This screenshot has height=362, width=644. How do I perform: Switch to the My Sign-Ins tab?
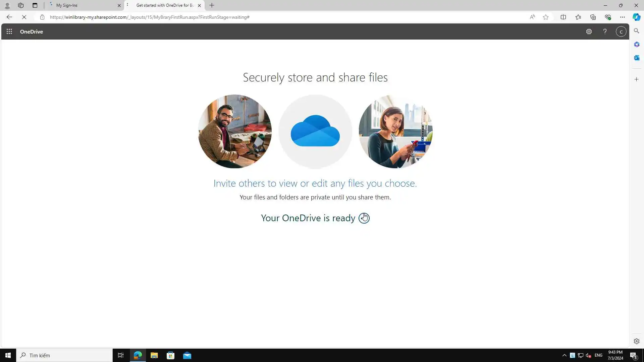(84, 5)
